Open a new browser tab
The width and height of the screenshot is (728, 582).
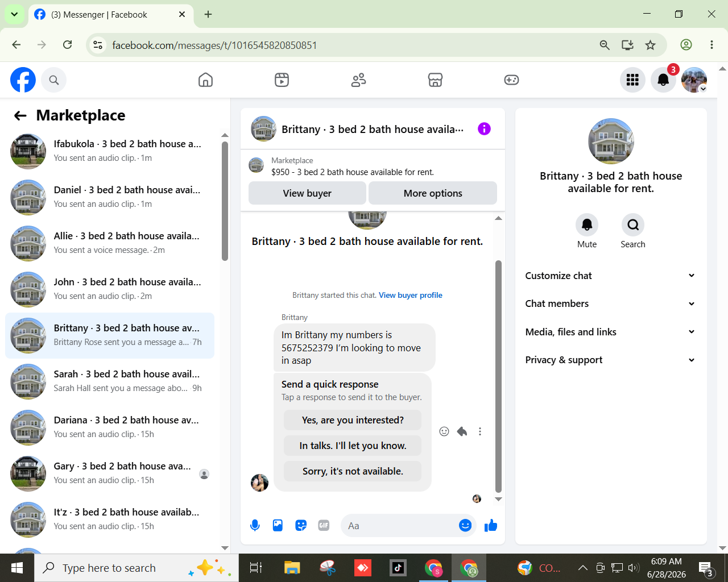point(208,14)
